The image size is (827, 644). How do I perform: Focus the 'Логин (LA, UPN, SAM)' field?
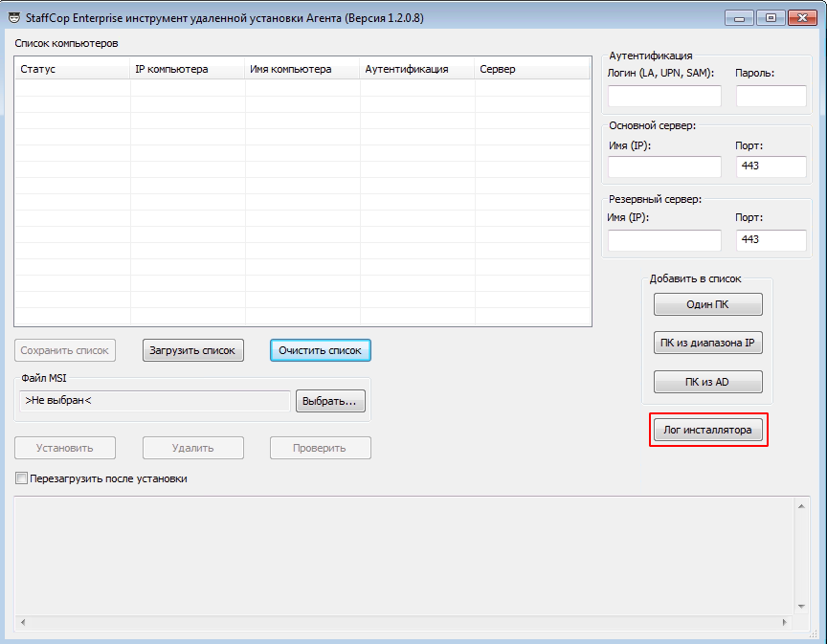click(x=664, y=96)
